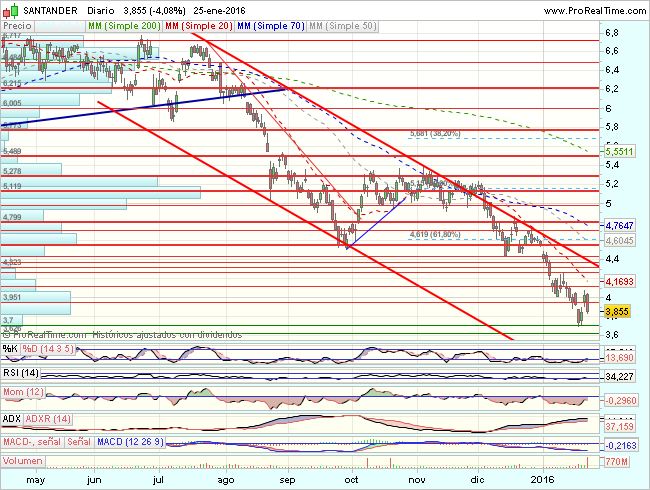Click the 3,951 volume profile level label
This screenshot has height=490, width=650.
click(12, 297)
